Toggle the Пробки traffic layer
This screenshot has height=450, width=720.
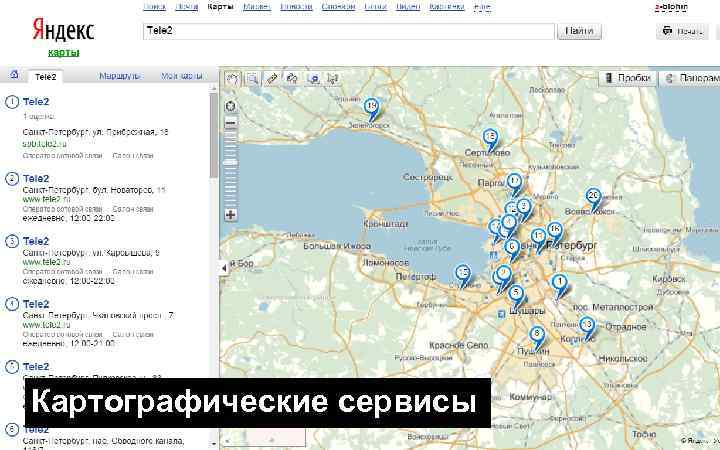point(628,79)
